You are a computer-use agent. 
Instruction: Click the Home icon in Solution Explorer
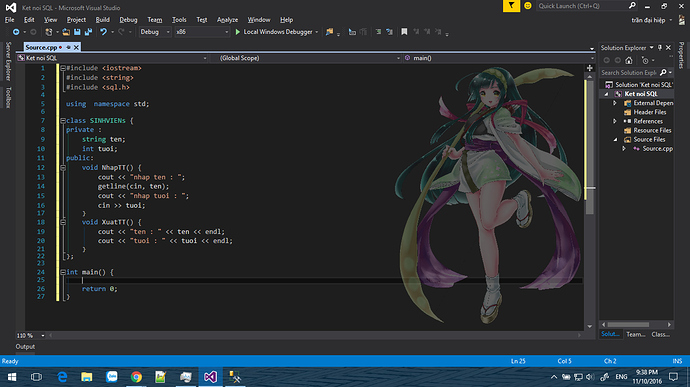click(629, 60)
